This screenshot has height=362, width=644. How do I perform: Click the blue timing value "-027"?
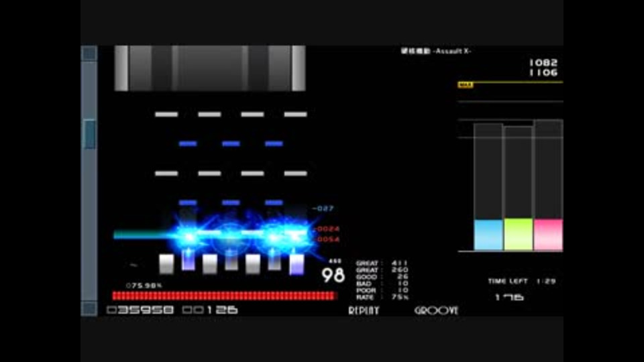pos(323,208)
